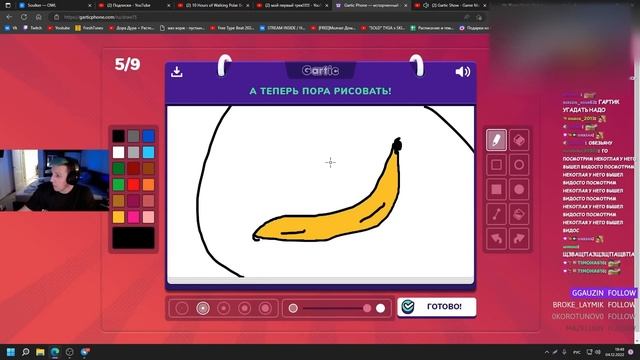
Task: Choose the middle brush size
Action: click(224, 308)
